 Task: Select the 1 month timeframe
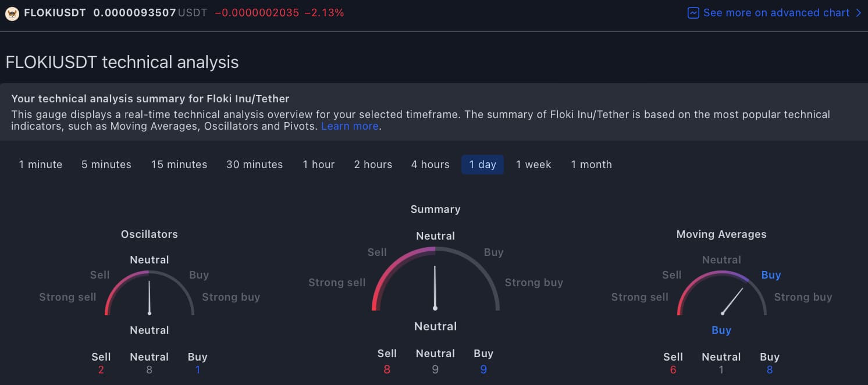point(591,165)
